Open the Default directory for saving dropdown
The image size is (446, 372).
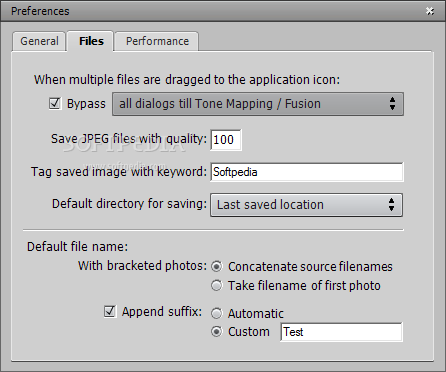click(x=306, y=205)
